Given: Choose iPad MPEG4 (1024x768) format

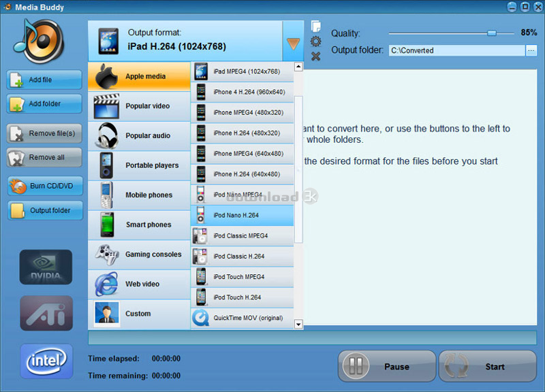Looking at the screenshot, I should (243, 71).
